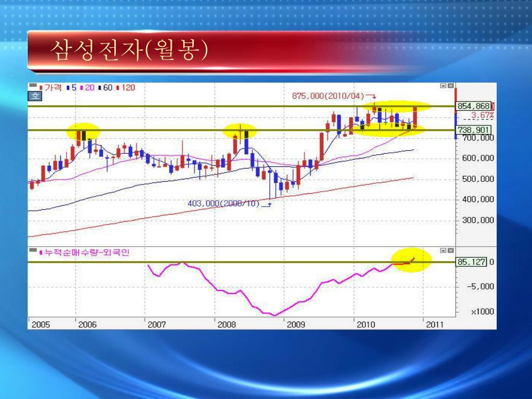This screenshot has height=399, width=532.
Task: Click the 2009 time axis label
Action: [x=296, y=325]
